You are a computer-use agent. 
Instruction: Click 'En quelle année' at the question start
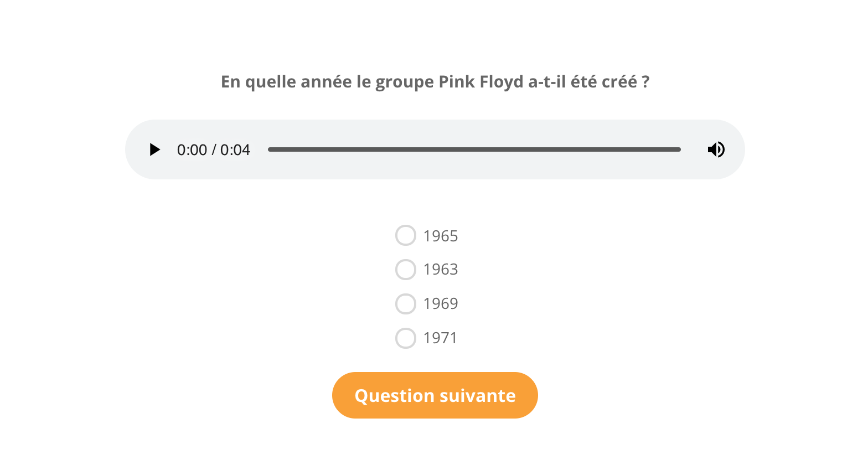click(286, 82)
